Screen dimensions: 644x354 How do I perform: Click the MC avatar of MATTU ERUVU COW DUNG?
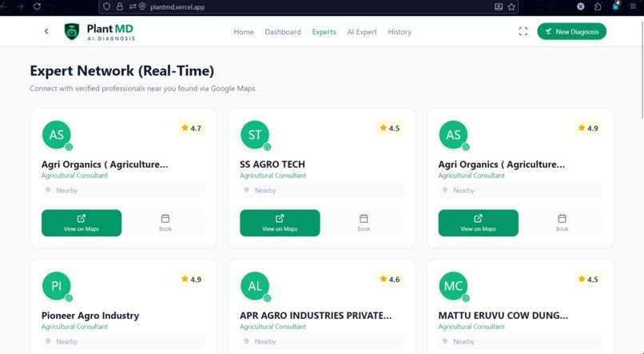pyautogui.click(x=453, y=286)
